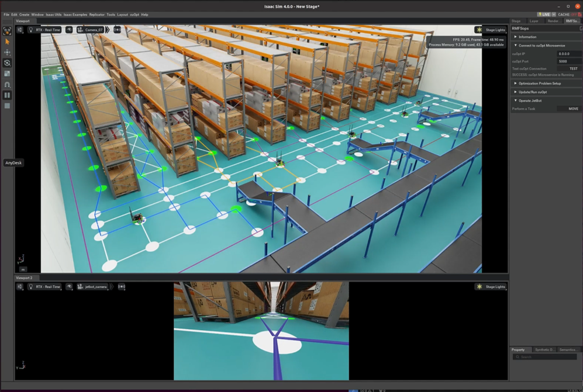583x392 pixels.
Task: Open main Viewport settings sliders icon
Action: coord(20,30)
